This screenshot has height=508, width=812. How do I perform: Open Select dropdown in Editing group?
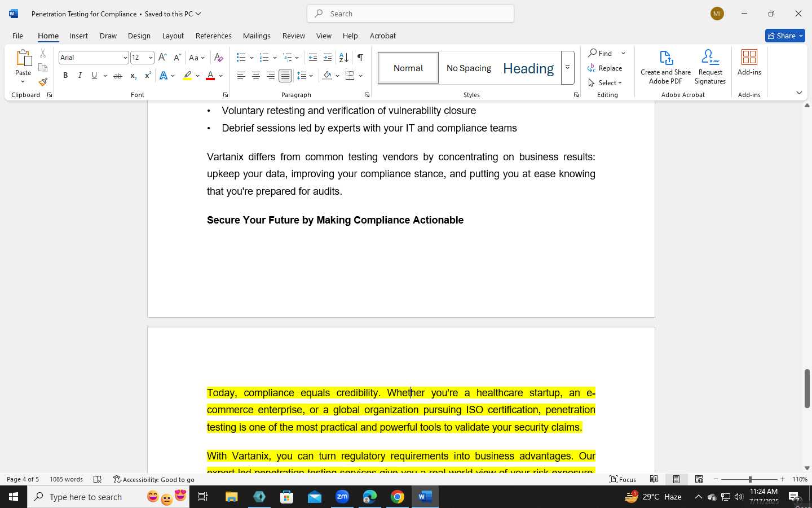[x=605, y=82]
